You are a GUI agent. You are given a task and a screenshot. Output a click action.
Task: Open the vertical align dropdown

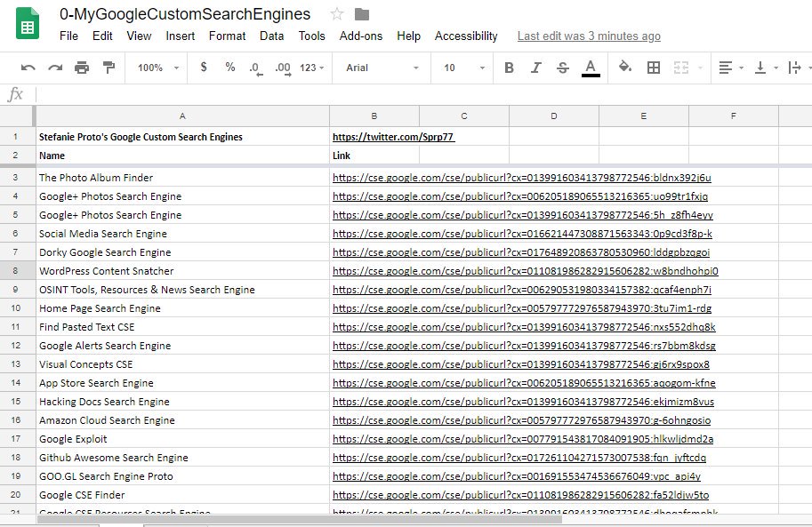(x=767, y=68)
